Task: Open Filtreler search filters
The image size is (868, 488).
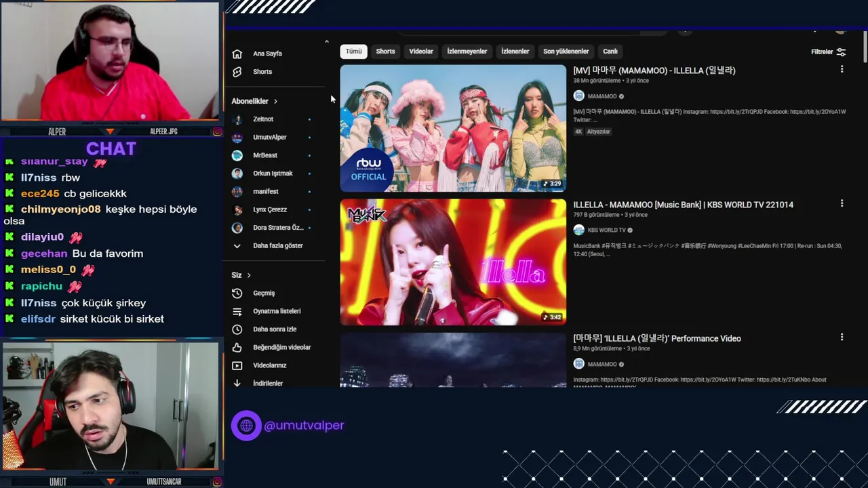Action: [828, 52]
